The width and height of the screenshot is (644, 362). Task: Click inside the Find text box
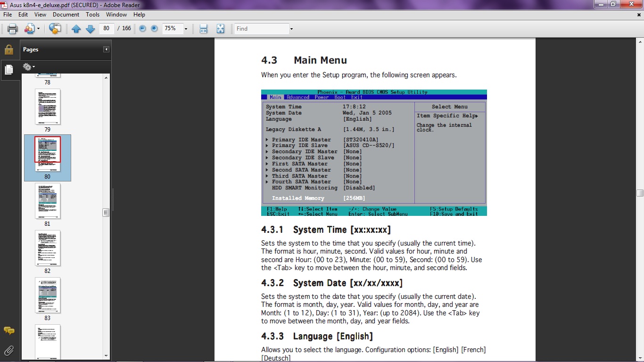pos(262,29)
